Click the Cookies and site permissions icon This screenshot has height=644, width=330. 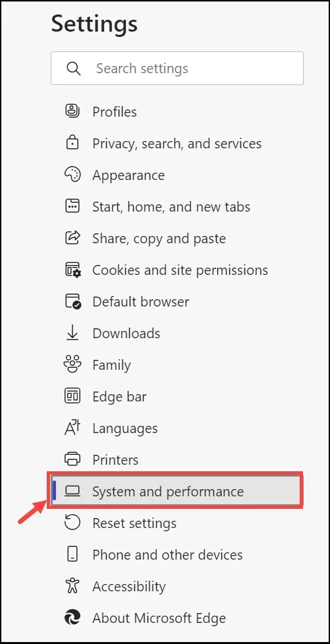click(x=73, y=270)
